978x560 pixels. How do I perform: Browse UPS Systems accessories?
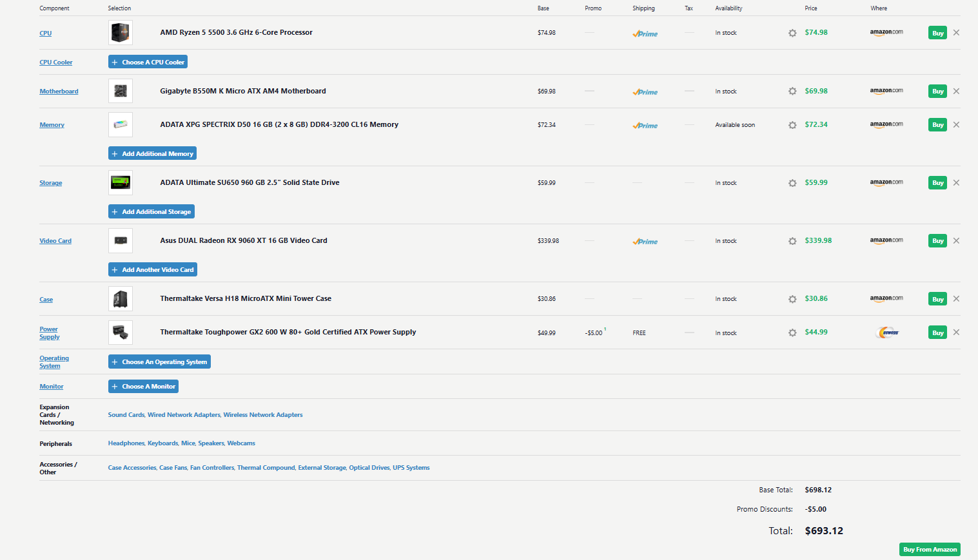click(411, 468)
